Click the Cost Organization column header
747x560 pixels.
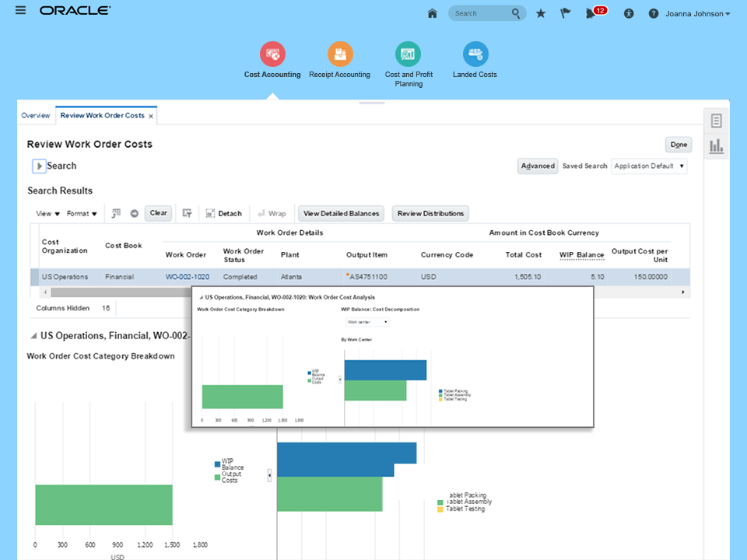coord(65,247)
